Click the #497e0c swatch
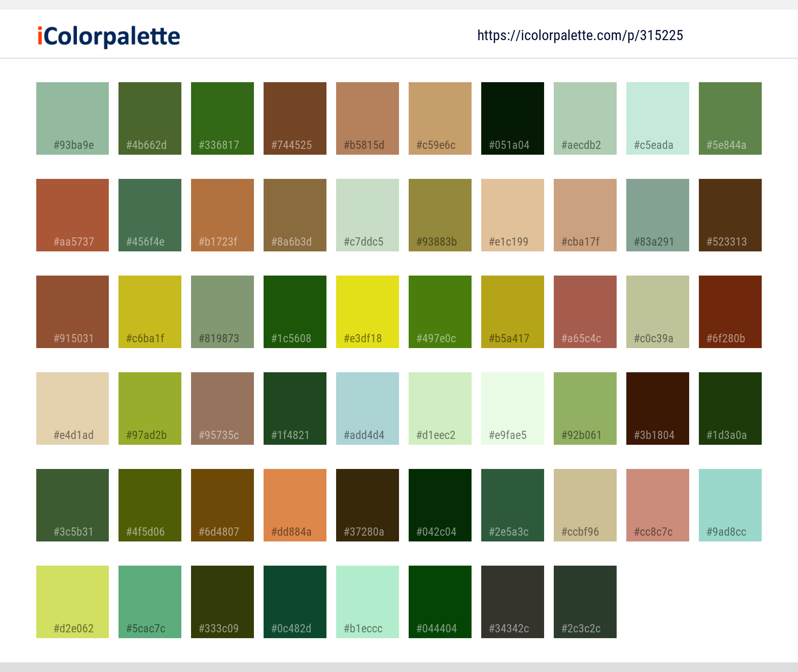798x672 pixels. tap(440, 312)
